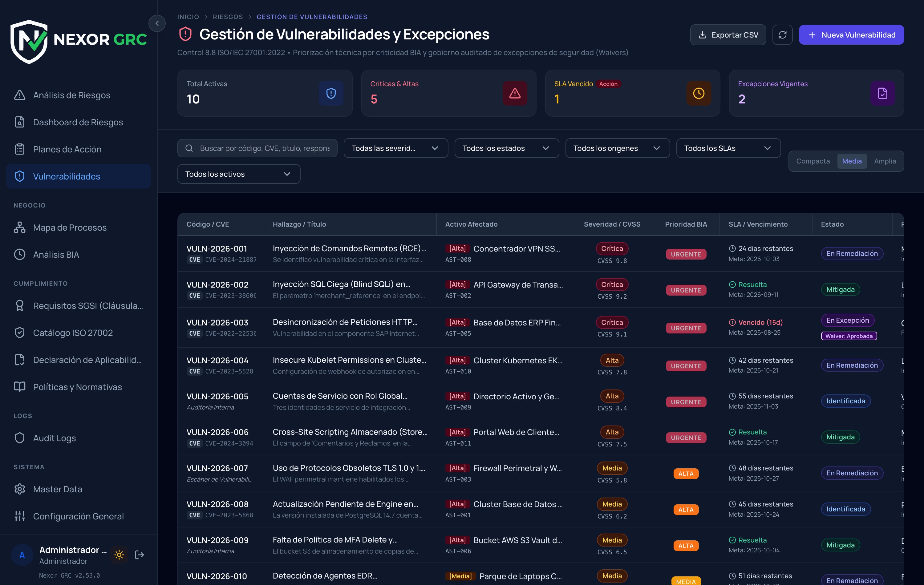Click the refresh icon button
Image resolution: width=924 pixels, height=585 pixels.
point(782,35)
